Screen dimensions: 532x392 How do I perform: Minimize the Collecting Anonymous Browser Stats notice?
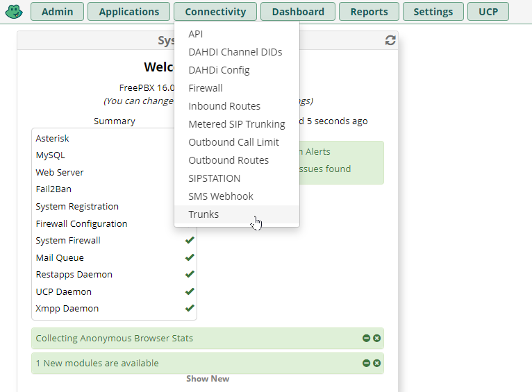[366, 338]
